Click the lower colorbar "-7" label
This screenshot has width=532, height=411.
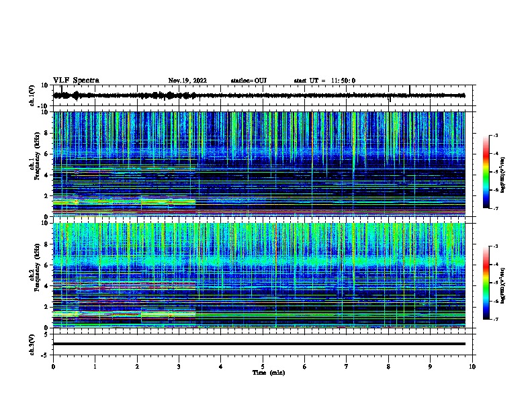pos(495,319)
